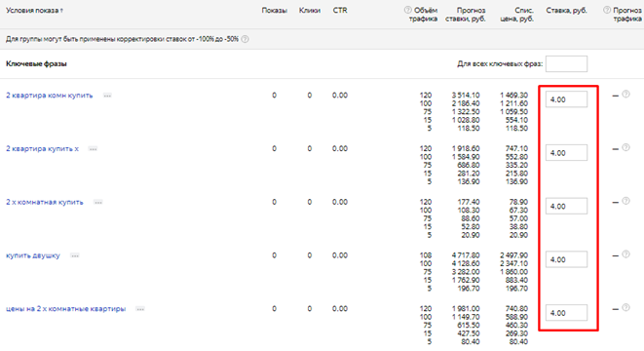
Task: Open keyword link 'цены на 2 х комнатные квартиры'
Action: click(65, 309)
